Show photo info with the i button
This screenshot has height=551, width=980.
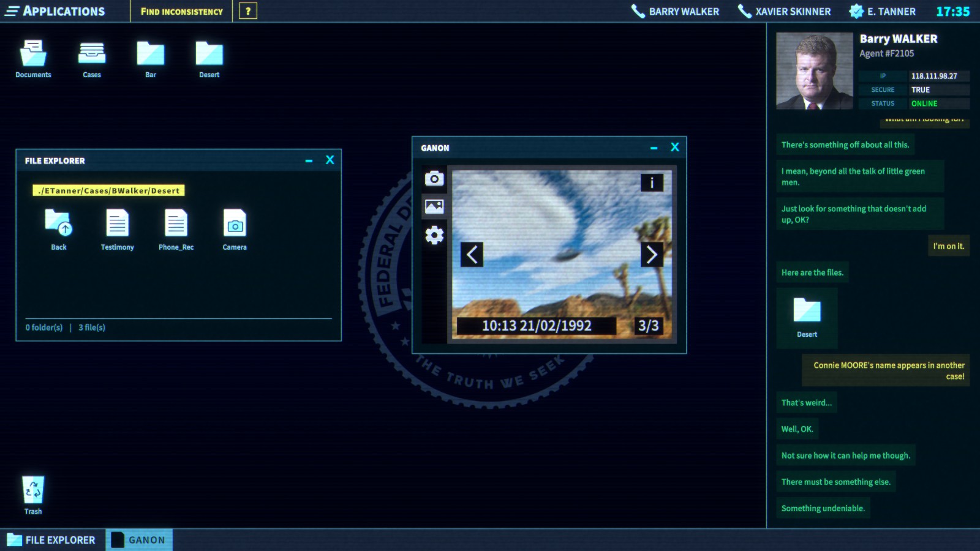[x=652, y=182]
